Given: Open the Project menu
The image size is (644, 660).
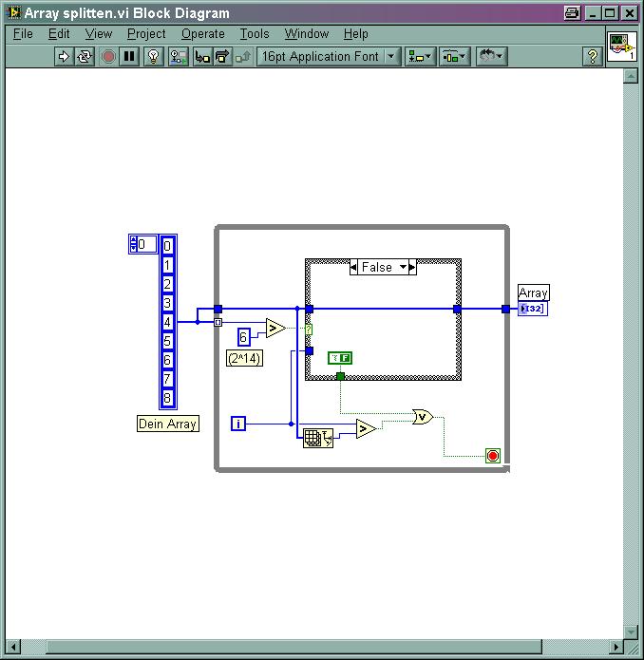Looking at the screenshot, I should [146, 33].
